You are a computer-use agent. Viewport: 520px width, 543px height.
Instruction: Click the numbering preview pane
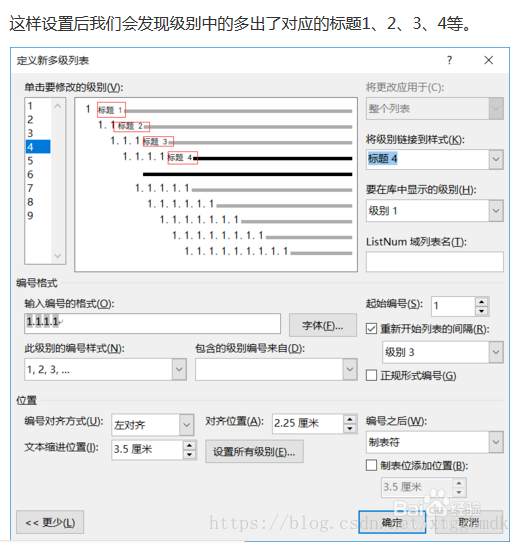216,185
